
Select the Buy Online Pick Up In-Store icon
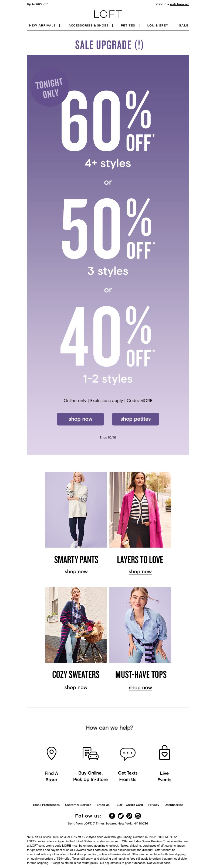[x=90, y=753]
